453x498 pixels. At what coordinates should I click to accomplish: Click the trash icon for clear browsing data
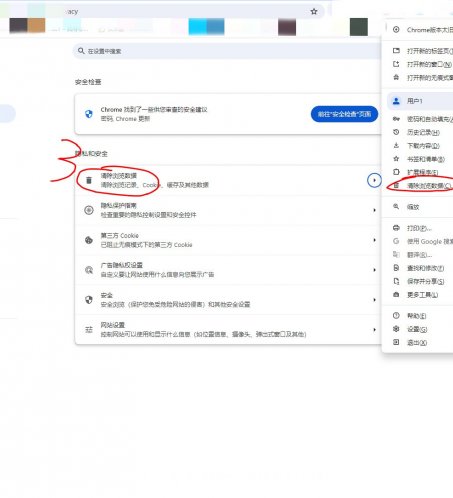(89, 180)
